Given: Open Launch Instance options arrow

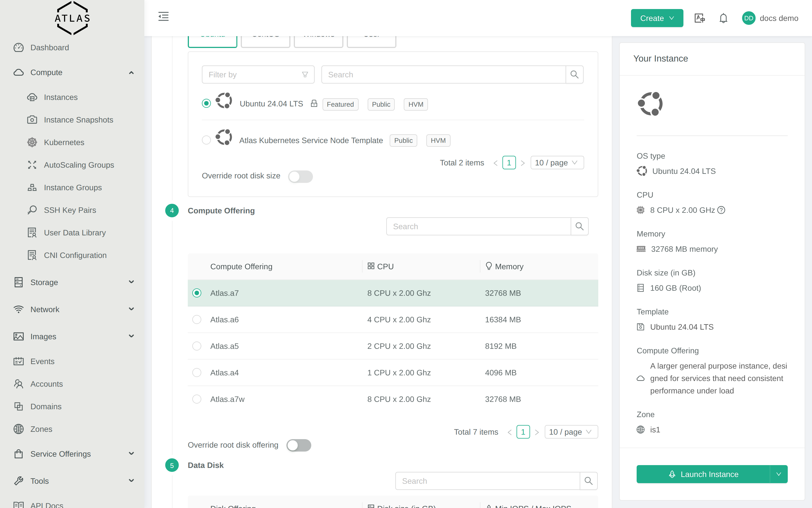Looking at the screenshot, I should click(x=779, y=474).
